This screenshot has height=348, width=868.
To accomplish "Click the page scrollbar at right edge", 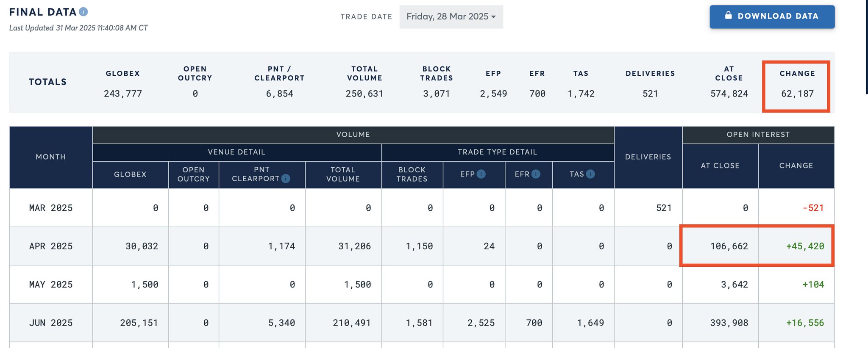I will pyautogui.click(x=866, y=47).
